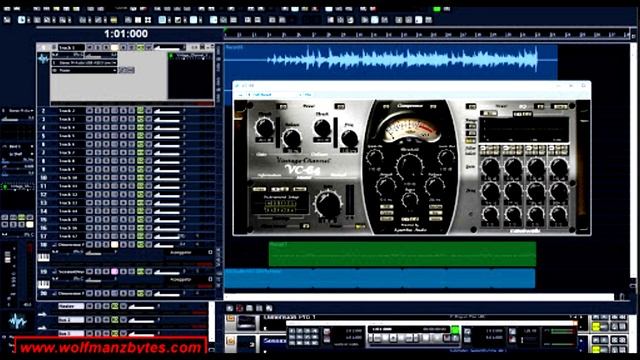This screenshot has width=640, height=360.
Task: Open the Track 1 input dropdown
Action: (x=84, y=63)
